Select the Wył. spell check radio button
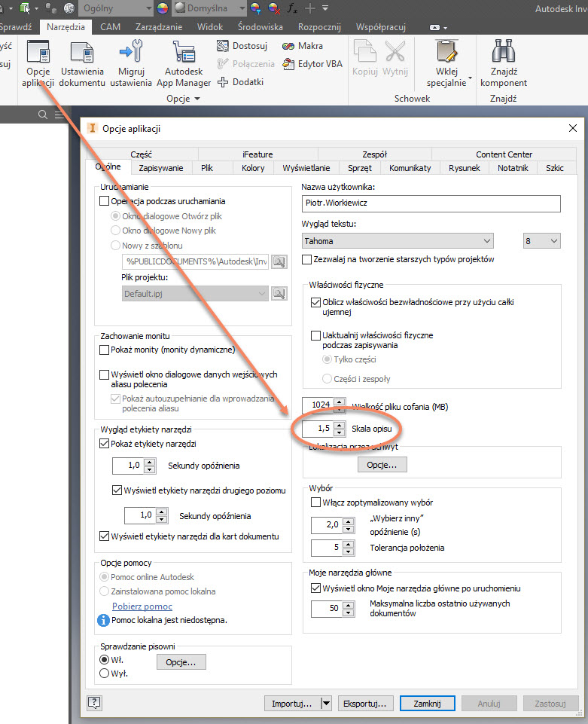The height and width of the screenshot is (724, 588). (x=105, y=674)
